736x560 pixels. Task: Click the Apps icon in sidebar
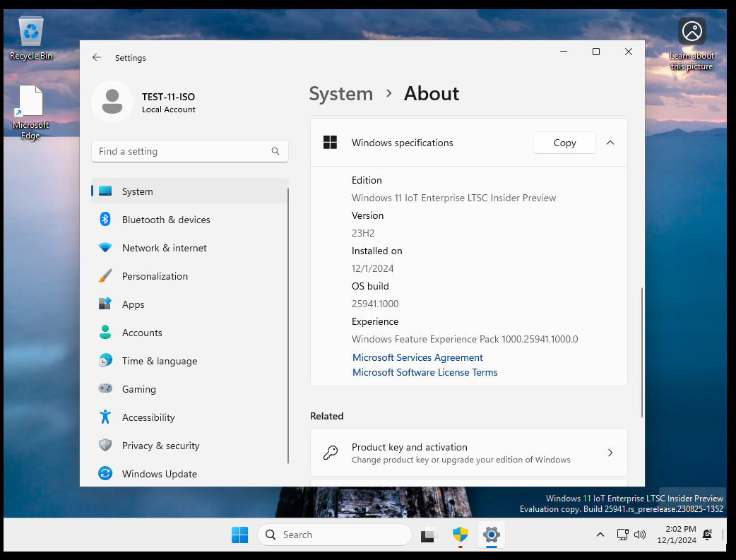(x=105, y=304)
